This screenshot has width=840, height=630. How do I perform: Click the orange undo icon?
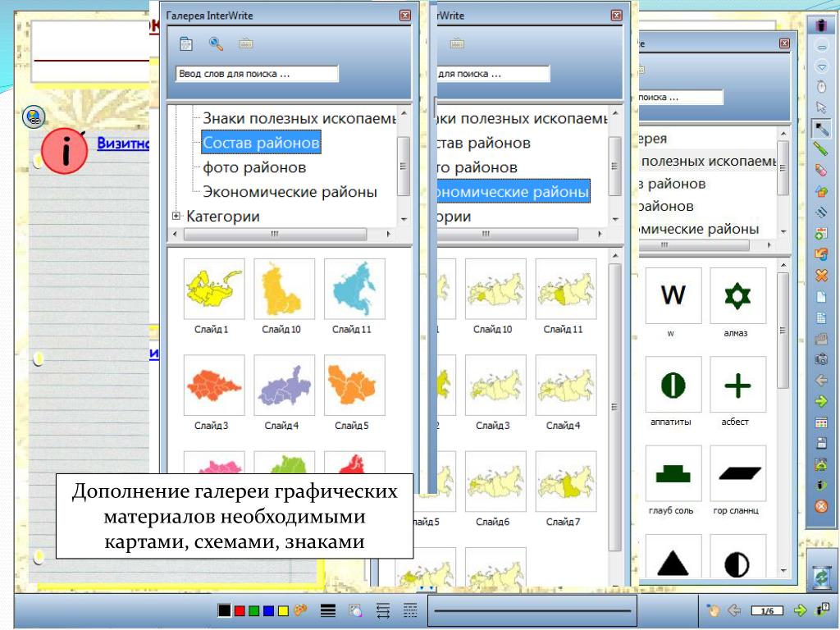[821, 254]
